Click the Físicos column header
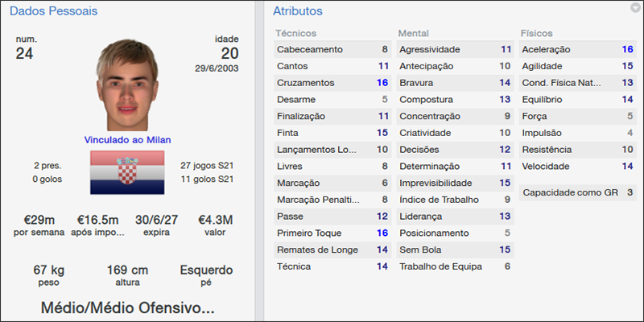 [537, 34]
